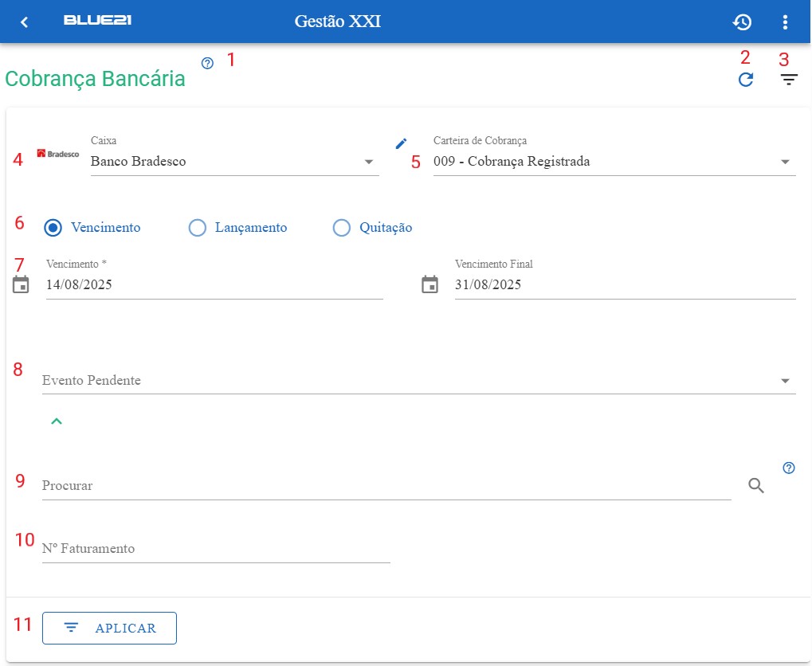Collapse extra filters with green chevron
Image resolution: width=812 pixels, height=666 pixels.
pos(57,421)
